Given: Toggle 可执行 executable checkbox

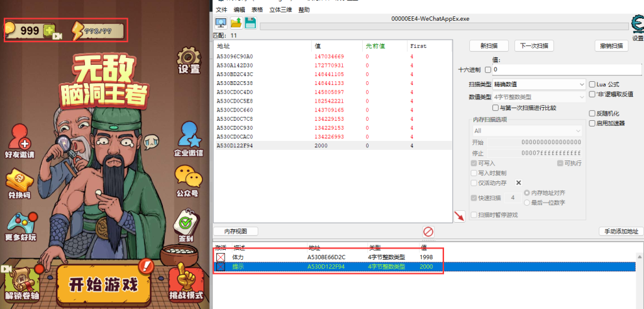Looking at the screenshot, I should pos(560,163).
